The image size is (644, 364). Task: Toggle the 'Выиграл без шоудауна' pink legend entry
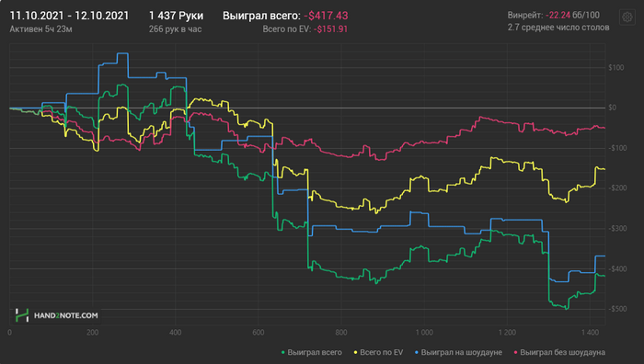[559, 352]
